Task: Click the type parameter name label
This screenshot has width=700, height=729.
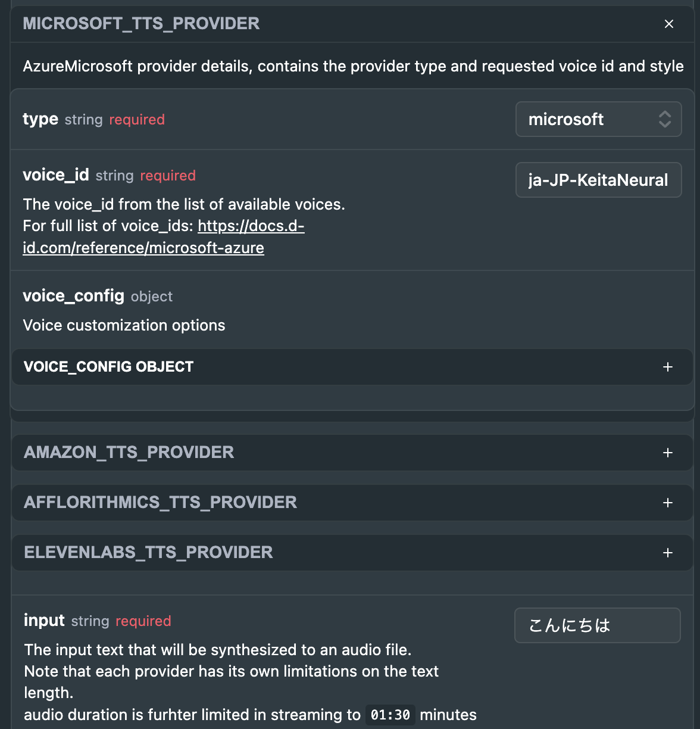Action: pyautogui.click(x=40, y=119)
